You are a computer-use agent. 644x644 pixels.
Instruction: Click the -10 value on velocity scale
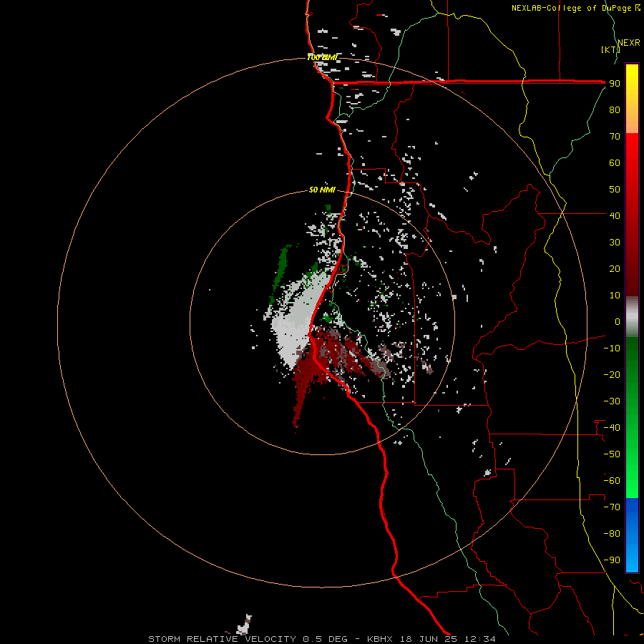612,348
